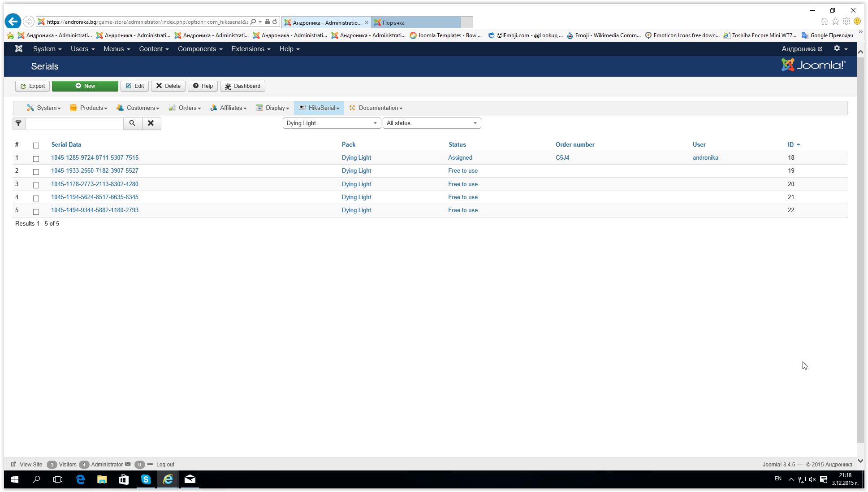Expand the All status filter dropdown
This screenshot has height=492, width=868.
tap(432, 123)
